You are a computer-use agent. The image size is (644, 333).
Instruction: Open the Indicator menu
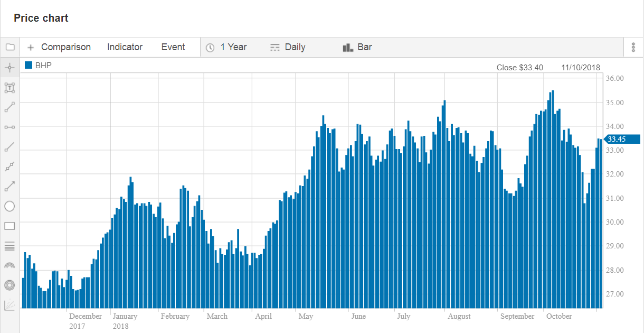pyautogui.click(x=125, y=47)
